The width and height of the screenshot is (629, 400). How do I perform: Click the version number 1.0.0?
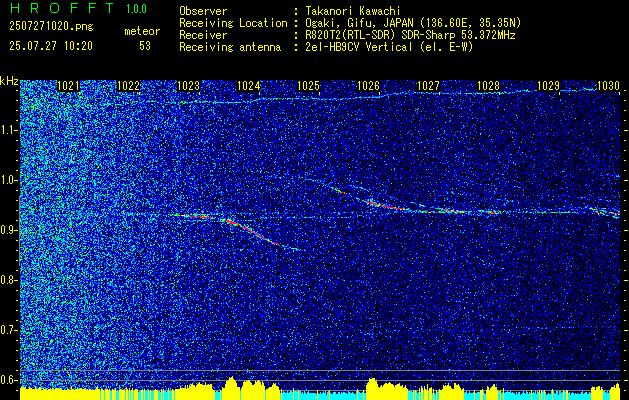136,9
